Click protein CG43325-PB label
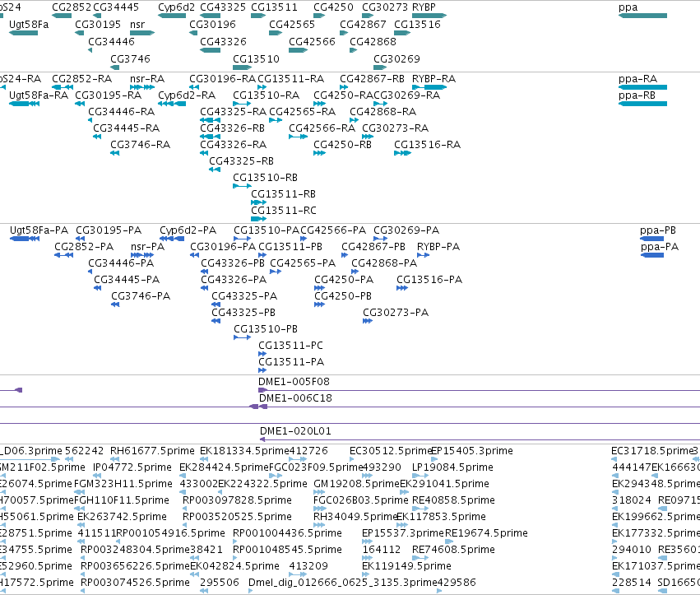Image resolution: width=700 pixels, height=595 pixels. [243, 312]
